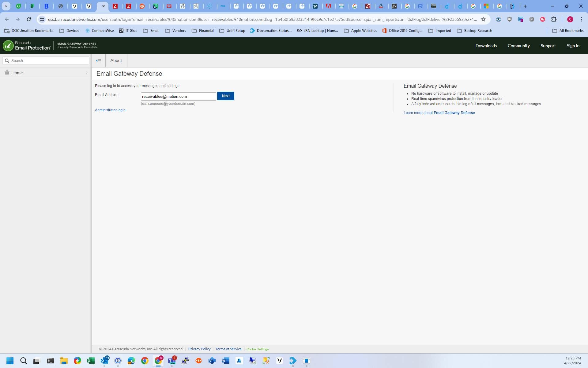588x368 pixels.
Task: Open the Support menu item
Action: pyautogui.click(x=548, y=46)
